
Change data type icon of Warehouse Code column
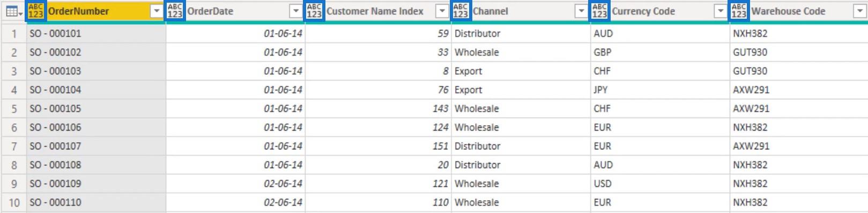click(739, 11)
